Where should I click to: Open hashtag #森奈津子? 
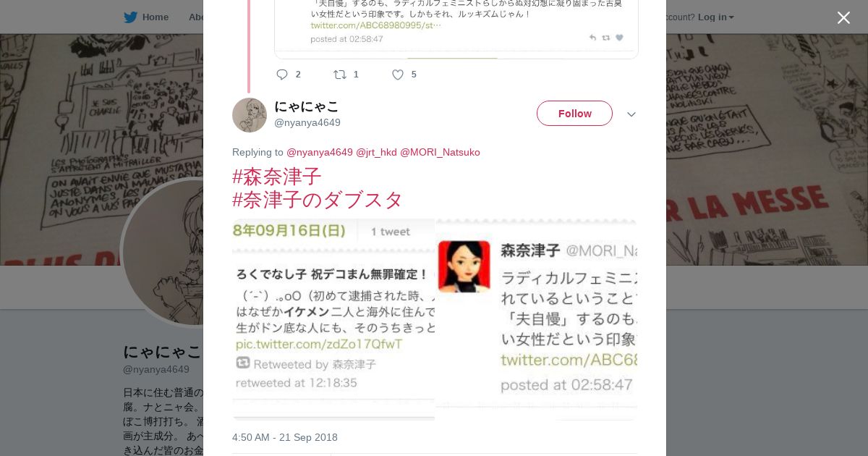tap(277, 177)
